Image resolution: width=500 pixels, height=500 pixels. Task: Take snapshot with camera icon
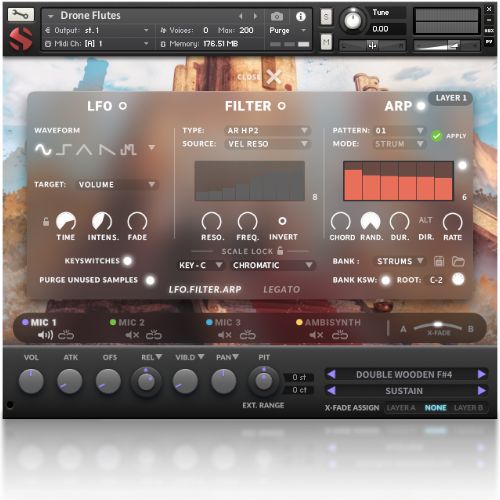[x=277, y=16]
